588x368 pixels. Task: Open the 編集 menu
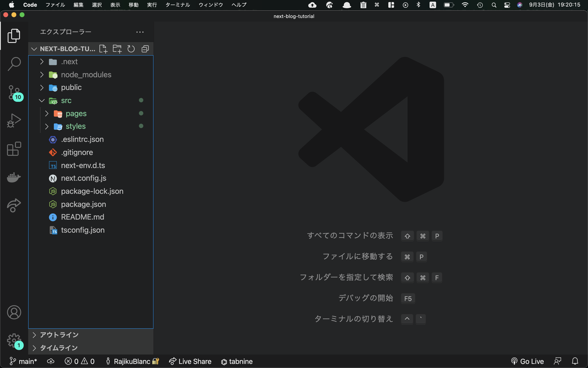point(78,5)
